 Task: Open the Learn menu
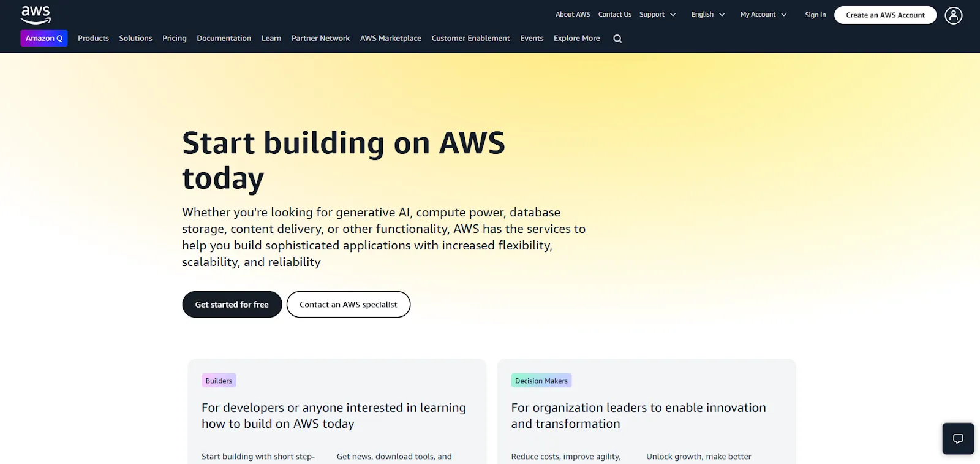(x=271, y=38)
